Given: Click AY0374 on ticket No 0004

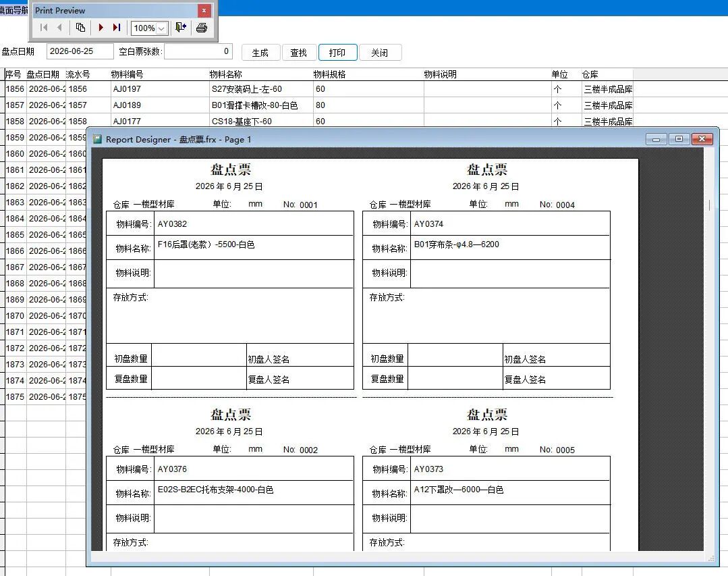Looking at the screenshot, I should (428, 224).
